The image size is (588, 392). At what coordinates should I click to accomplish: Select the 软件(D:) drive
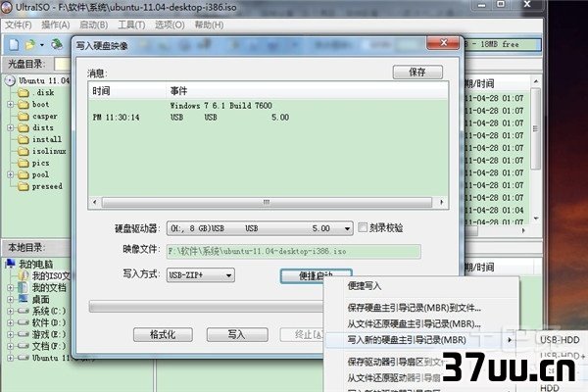coord(49,322)
